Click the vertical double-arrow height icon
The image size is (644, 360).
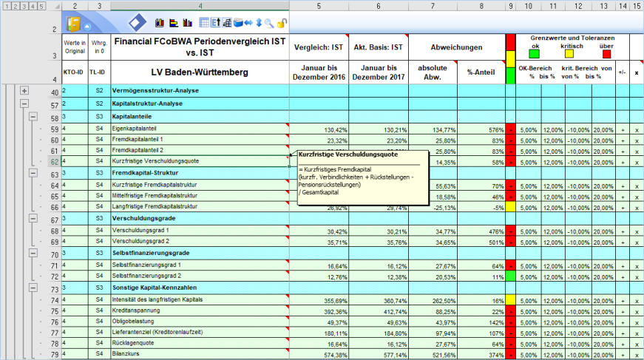[259, 23]
